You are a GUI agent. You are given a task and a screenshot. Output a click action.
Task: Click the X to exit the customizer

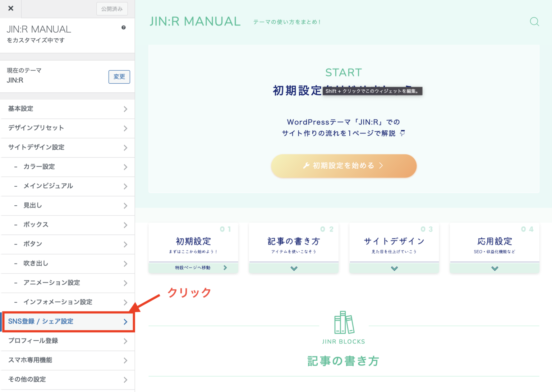tap(10, 8)
